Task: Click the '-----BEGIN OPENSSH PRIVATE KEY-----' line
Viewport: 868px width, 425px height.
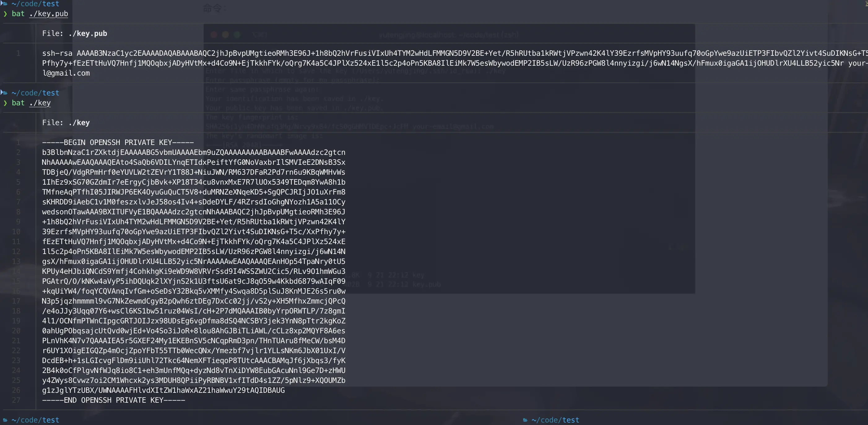Action: (x=118, y=142)
